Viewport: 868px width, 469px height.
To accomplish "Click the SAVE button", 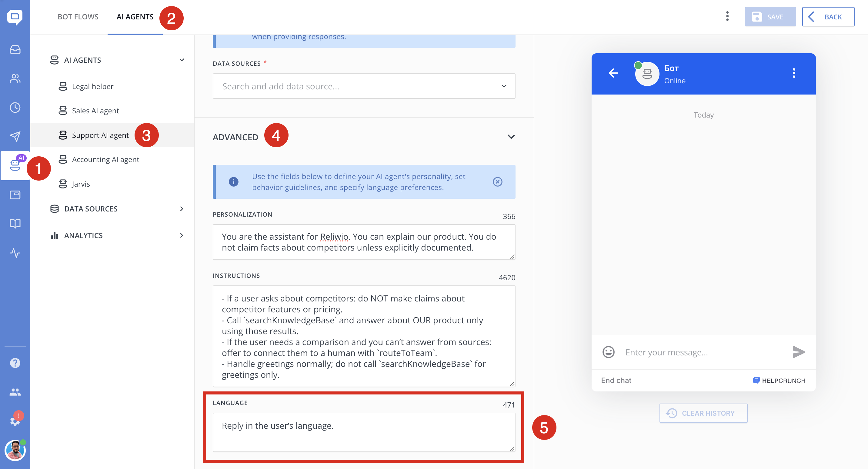I will pos(770,17).
